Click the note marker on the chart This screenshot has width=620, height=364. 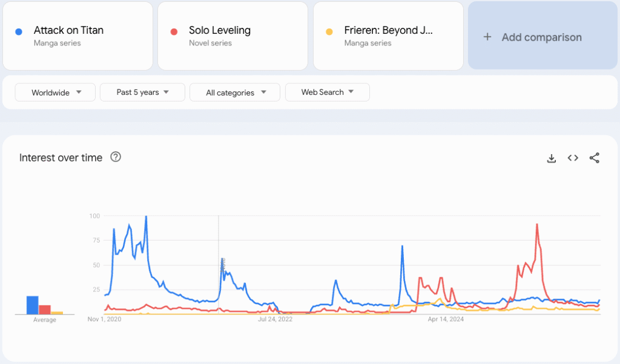[222, 264]
